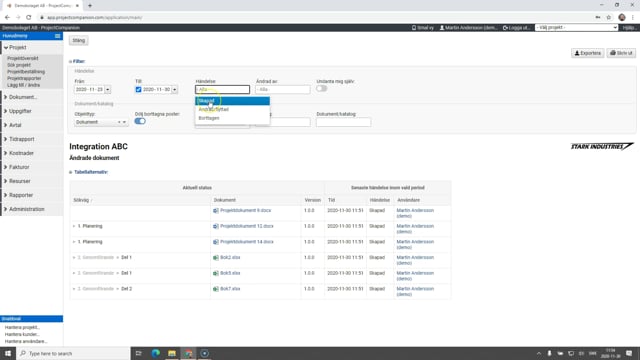Open the Bok7.xlsx document link
Image resolution: width=640 pixels, height=360 pixels.
tap(230, 289)
